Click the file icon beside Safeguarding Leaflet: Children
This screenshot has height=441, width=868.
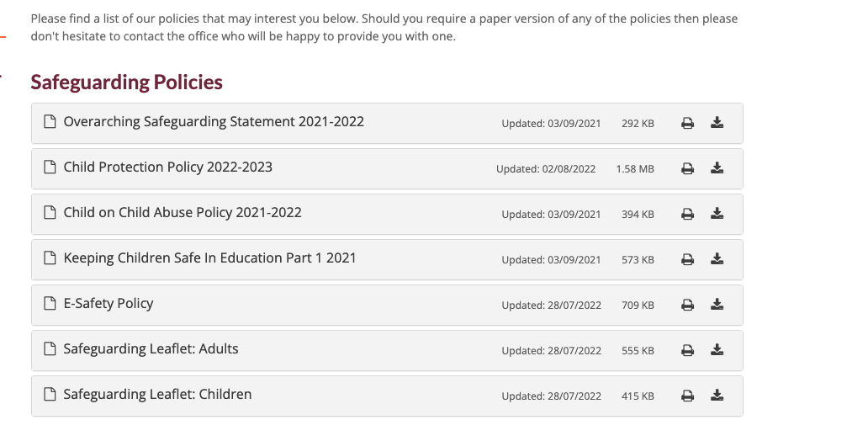point(50,394)
